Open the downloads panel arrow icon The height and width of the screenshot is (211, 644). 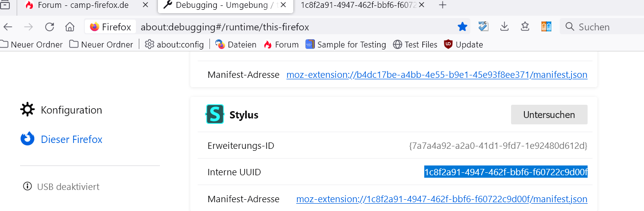[505, 27]
